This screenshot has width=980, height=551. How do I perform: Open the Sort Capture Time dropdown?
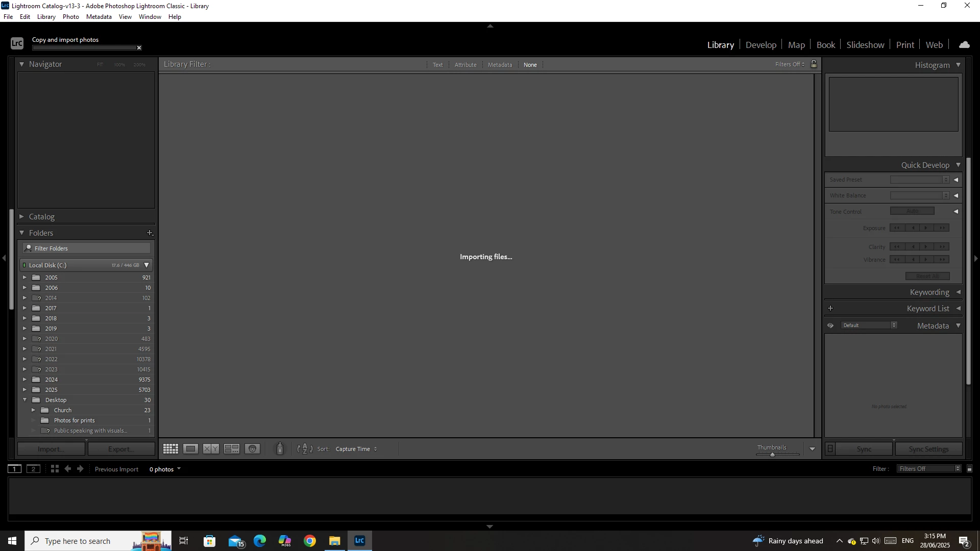(x=356, y=449)
